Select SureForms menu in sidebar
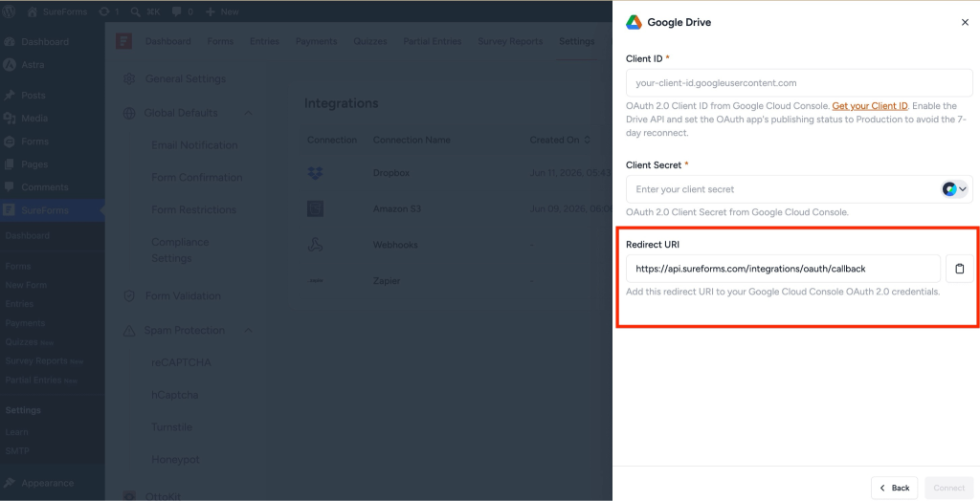 (x=53, y=210)
